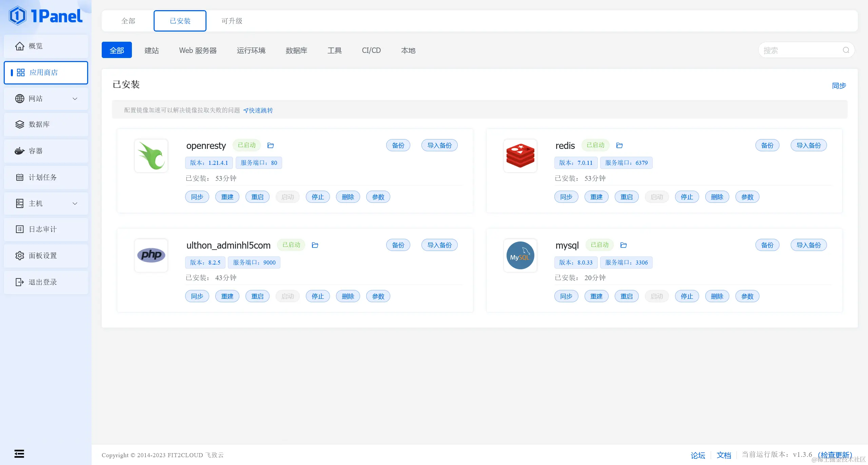Open the openresty folder icon
The width and height of the screenshot is (868, 465).
tap(270, 146)
